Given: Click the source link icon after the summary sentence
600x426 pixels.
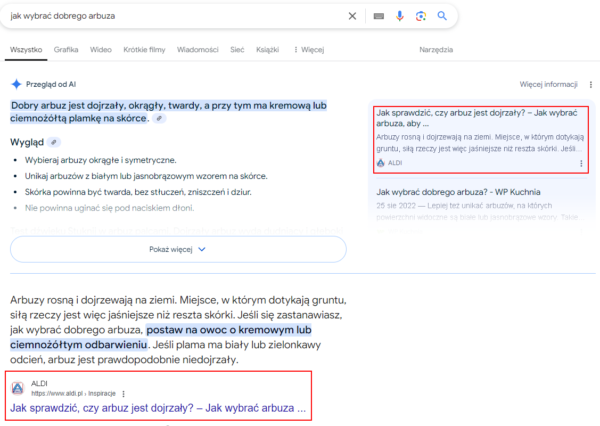Looking at the screenshot, I should point(159,119).
